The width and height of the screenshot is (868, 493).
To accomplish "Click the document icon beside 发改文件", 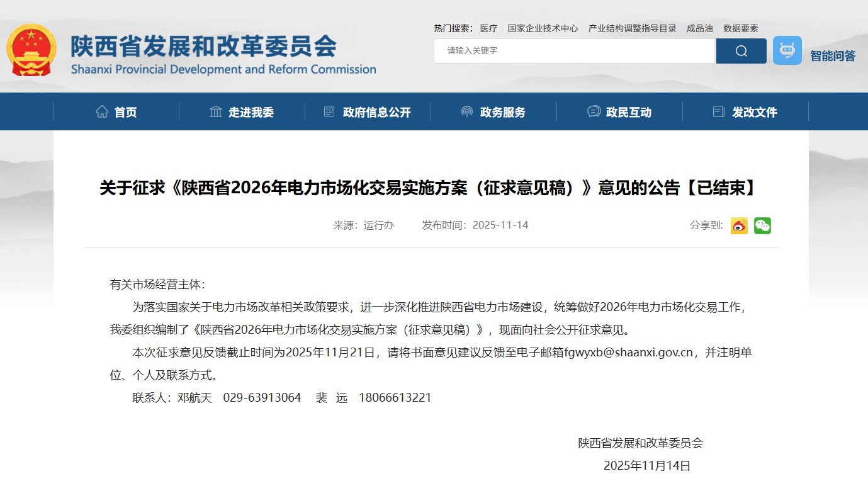I will click(719, 112).
